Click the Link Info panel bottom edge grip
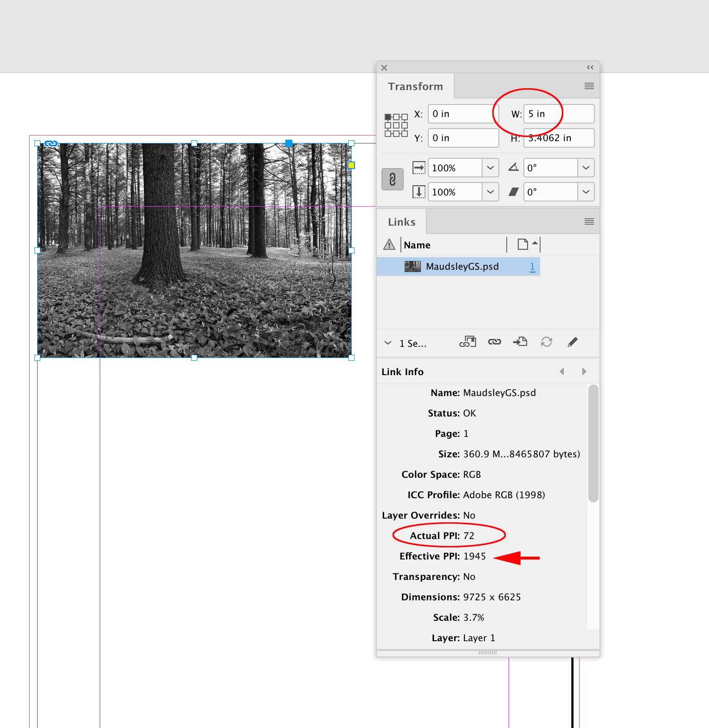 [488, 653]
